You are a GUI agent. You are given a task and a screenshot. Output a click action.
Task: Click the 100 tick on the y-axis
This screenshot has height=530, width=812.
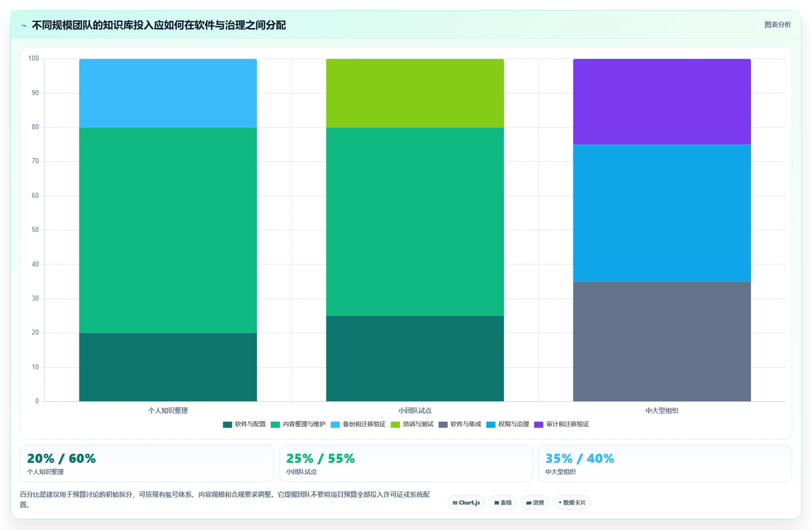pos(34,58)
